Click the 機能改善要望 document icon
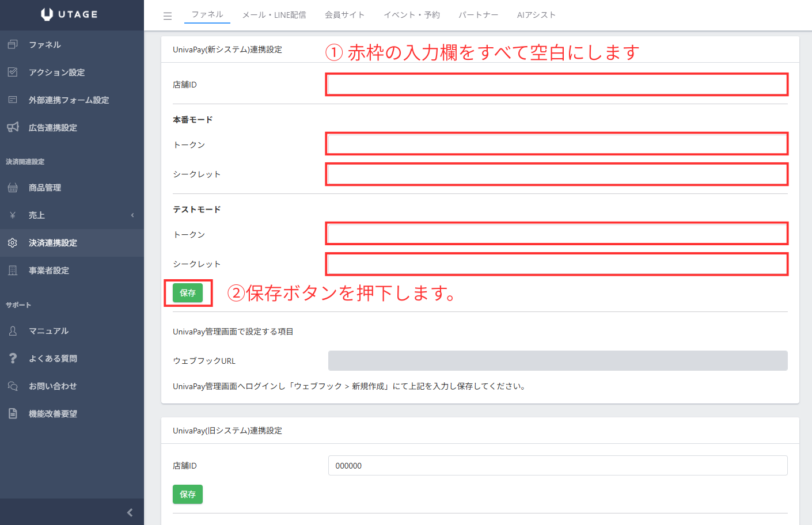 click(13, 413)
